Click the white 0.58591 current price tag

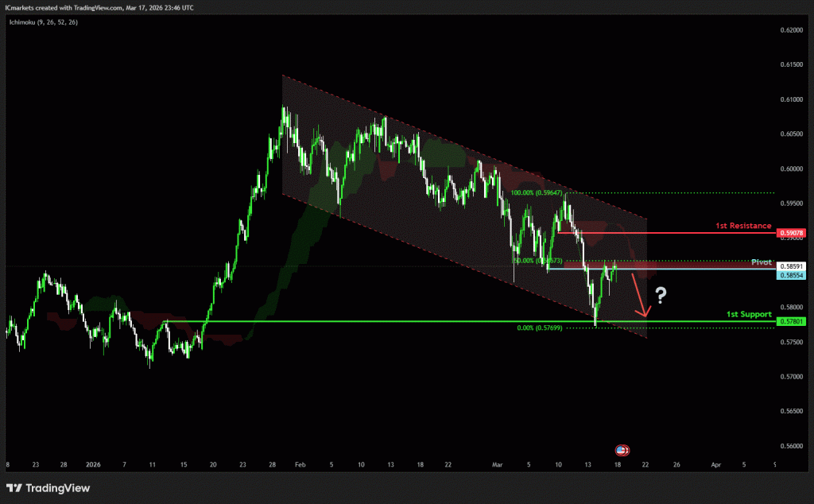(x=792, y=266)
